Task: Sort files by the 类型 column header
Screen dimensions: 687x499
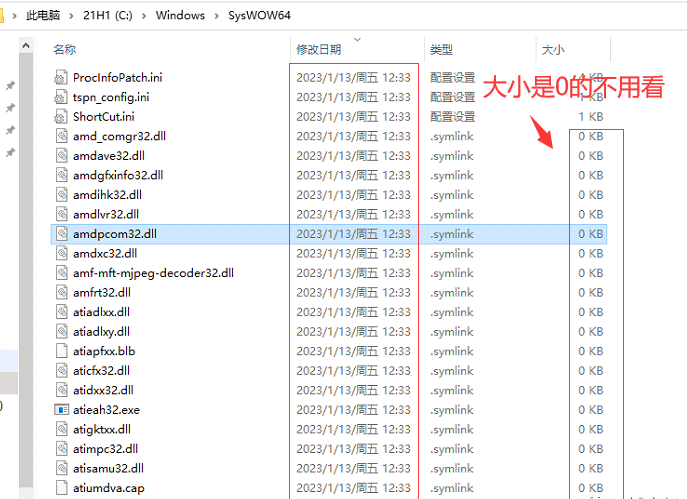Action: coord(441,49)
